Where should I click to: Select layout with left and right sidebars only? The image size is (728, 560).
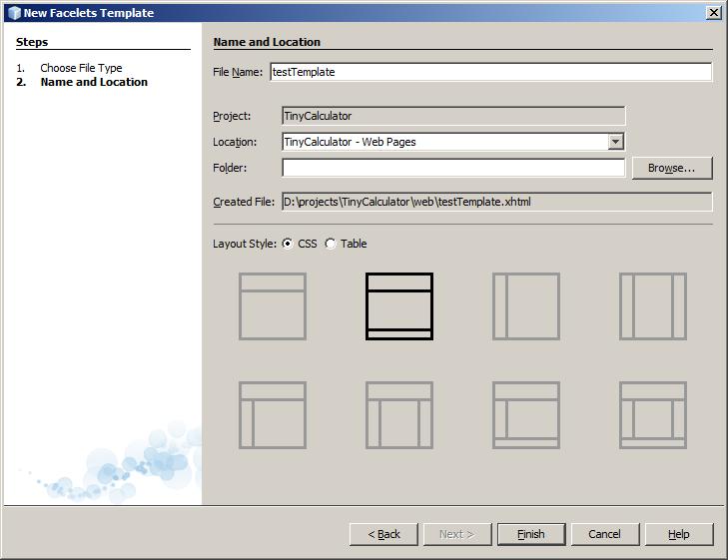(x=653, y=306)
